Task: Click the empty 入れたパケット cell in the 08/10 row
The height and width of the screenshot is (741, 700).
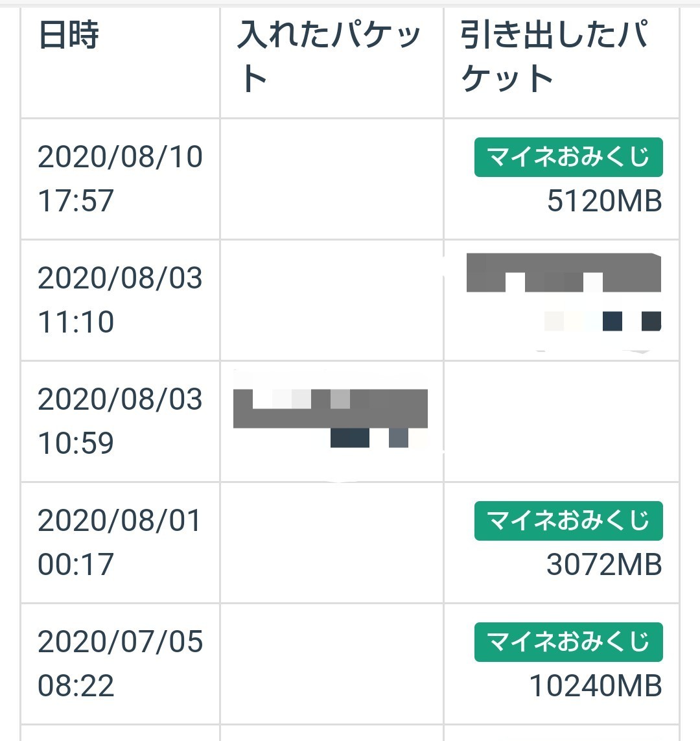Action: pyautogui.click(x=331, y=179)
